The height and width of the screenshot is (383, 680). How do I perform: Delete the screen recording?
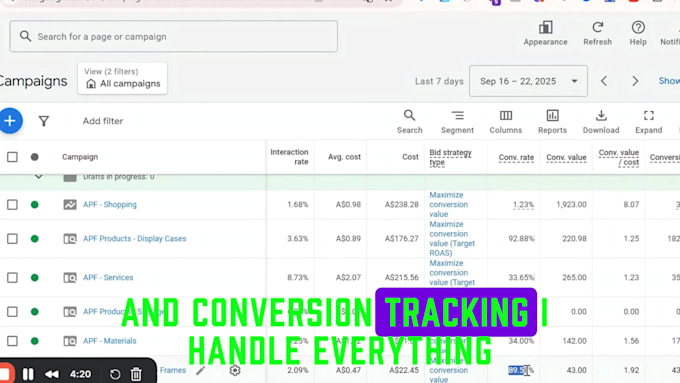[136, 374]
